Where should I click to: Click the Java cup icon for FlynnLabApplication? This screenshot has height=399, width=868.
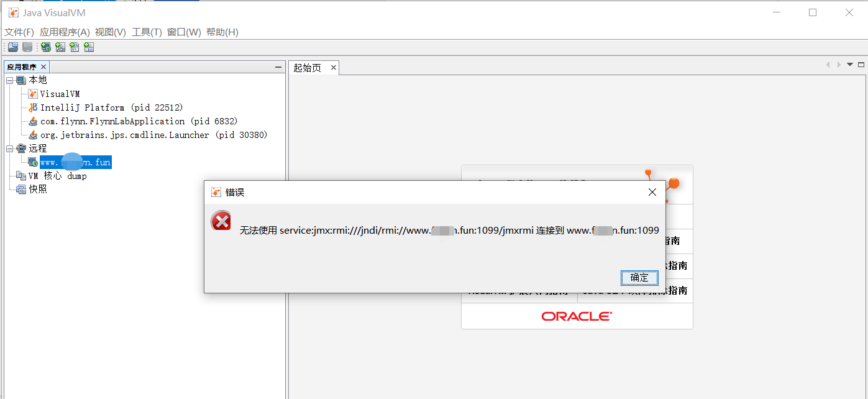coord(33,121)
